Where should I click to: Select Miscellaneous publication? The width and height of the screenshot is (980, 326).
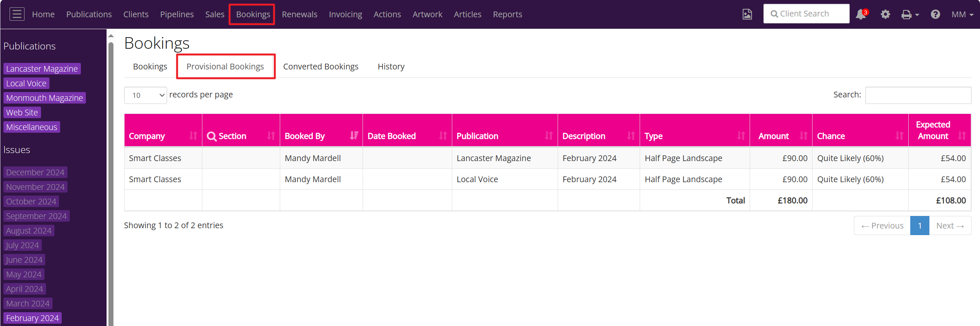pos(31,127)
